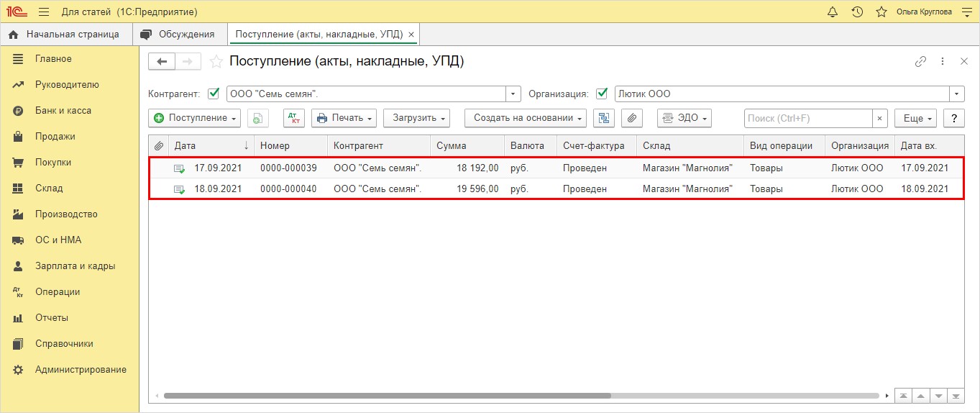Sort by the Номер column header

(291, 145)
